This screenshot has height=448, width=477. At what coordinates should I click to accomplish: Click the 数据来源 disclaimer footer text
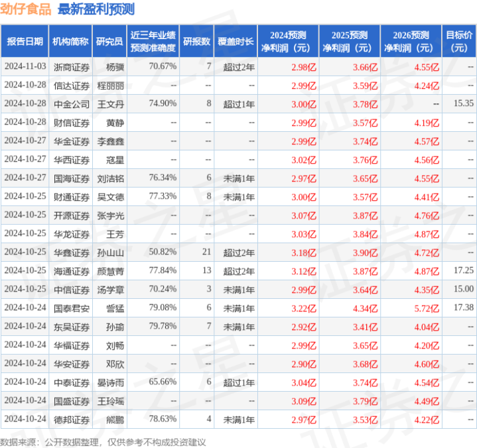[x=103, y=442]
